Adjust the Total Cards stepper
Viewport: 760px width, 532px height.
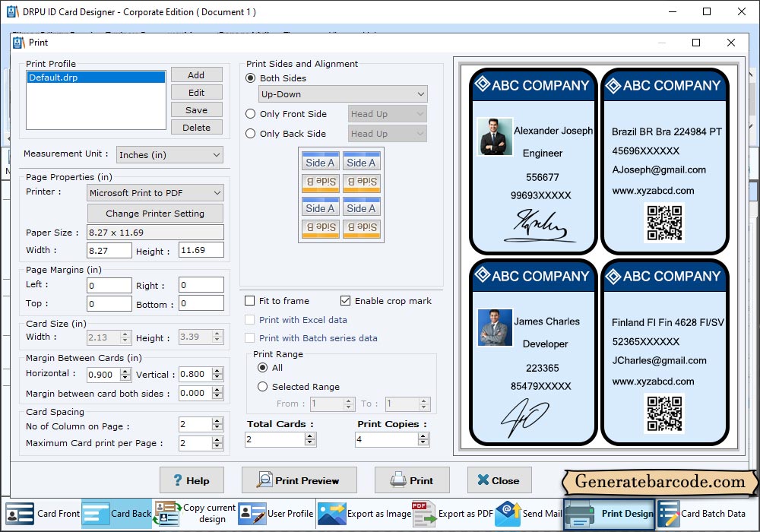[310, 439]
